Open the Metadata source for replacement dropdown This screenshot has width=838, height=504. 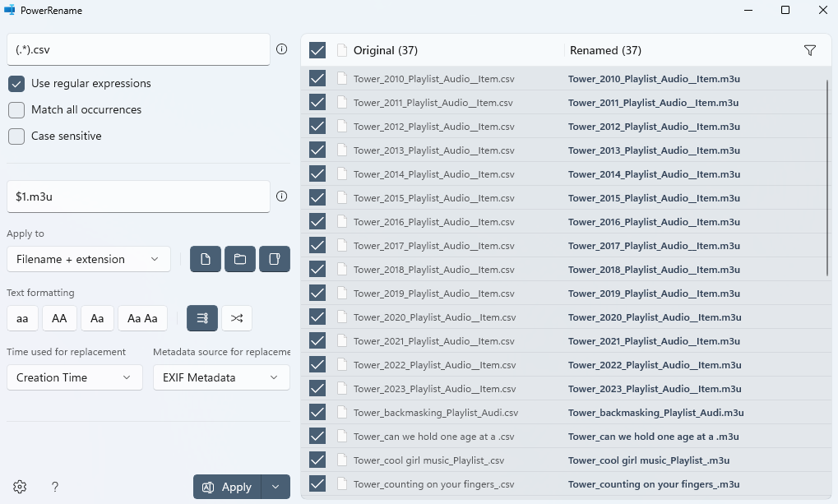[x=220, y=377]
